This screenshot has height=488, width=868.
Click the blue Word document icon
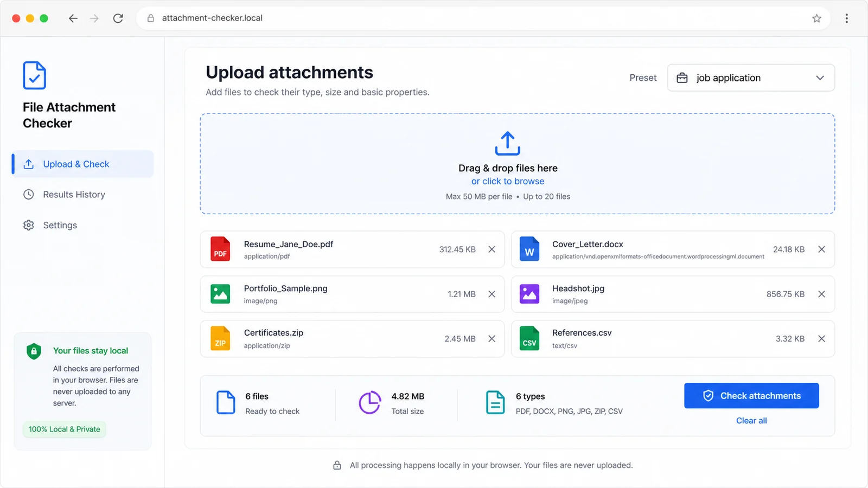point(529,249)
